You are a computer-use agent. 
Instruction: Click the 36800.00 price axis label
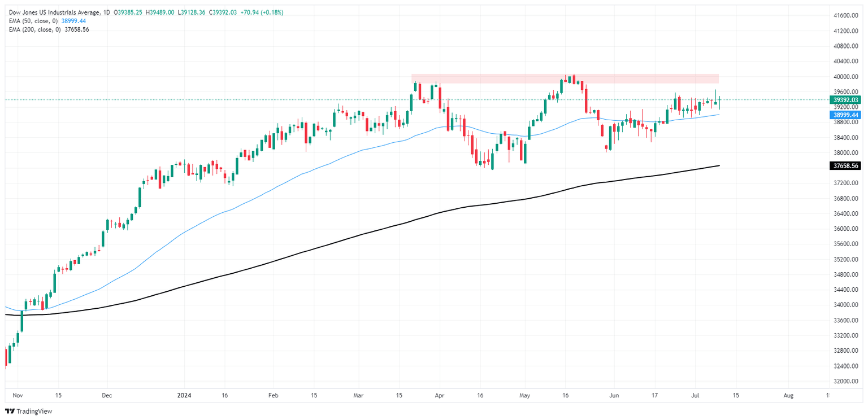(847, 199)
